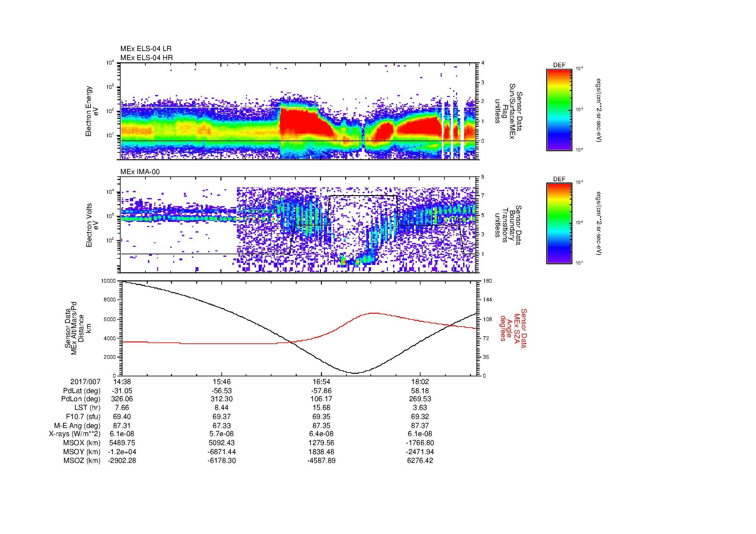The image size is (756, 534).
Task: Select the 'MEx ELS-04 HR' title text
Action: [x=146, y=58]
